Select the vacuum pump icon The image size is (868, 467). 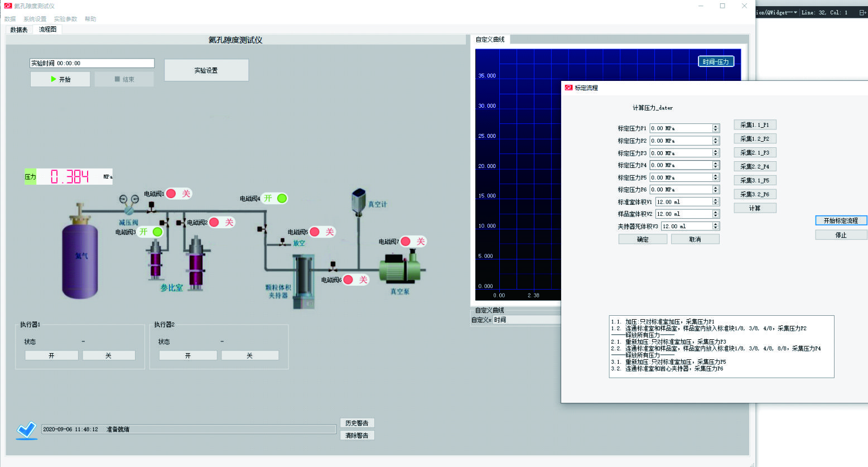click(401, 268)
